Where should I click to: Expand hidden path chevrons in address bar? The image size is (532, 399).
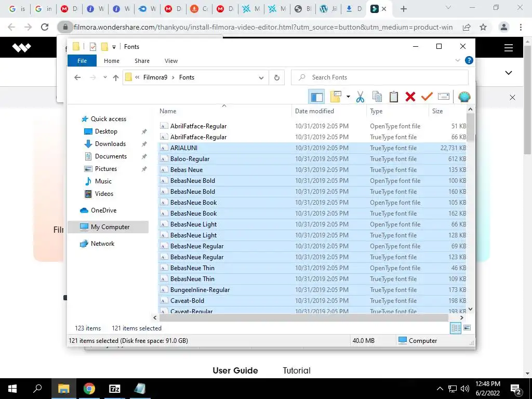click(x=137, y=77)
